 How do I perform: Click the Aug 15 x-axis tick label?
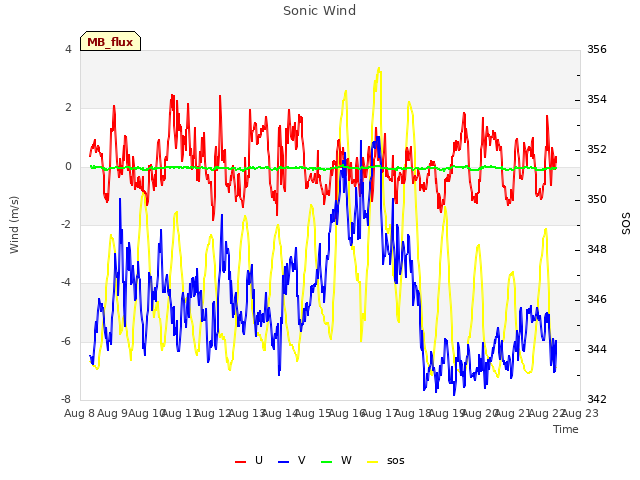[x=313, y=413]
